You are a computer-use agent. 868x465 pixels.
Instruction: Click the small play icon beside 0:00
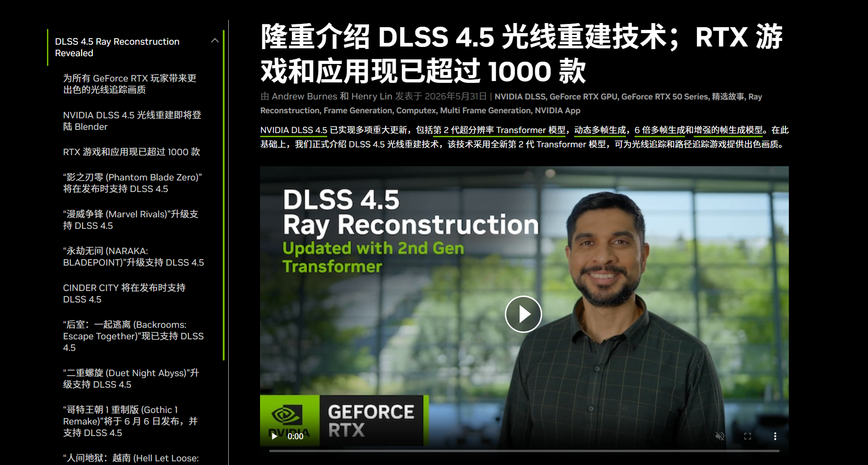click(x=274, y=436)
